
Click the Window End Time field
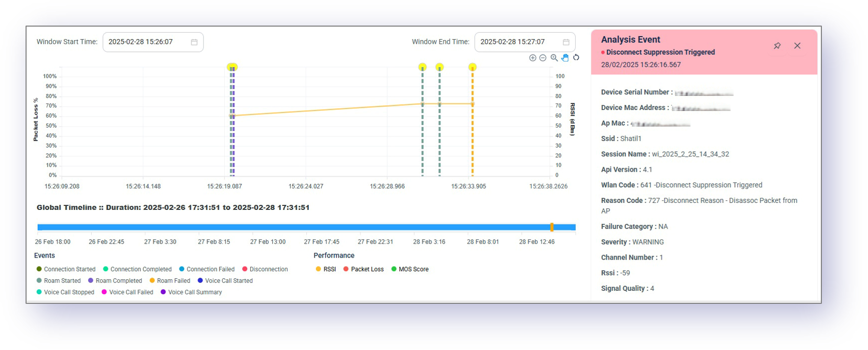[516, 42]
